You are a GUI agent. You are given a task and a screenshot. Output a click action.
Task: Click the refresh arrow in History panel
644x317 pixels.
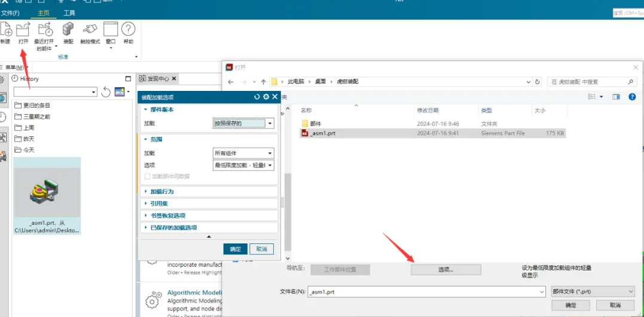(x=106, y=92)
